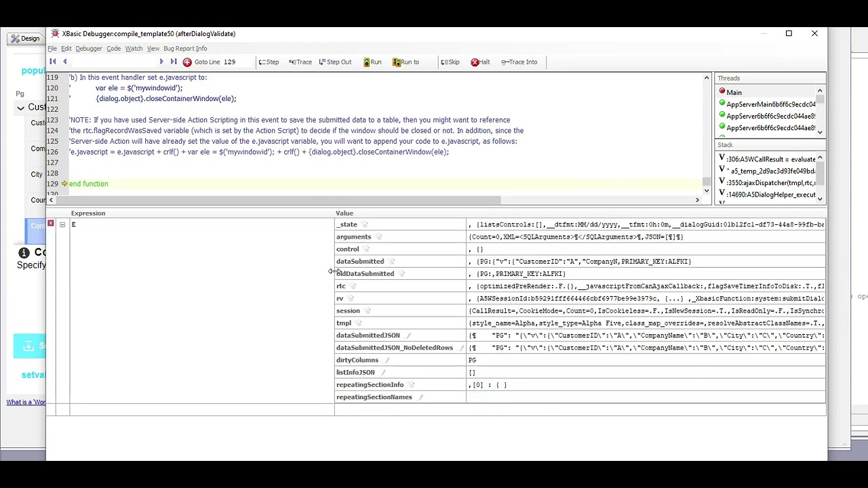Click the Step Out button
Image resolution: width=868 pixels, height=488 pixels.
pyautogui.click(x=335, y=62)
